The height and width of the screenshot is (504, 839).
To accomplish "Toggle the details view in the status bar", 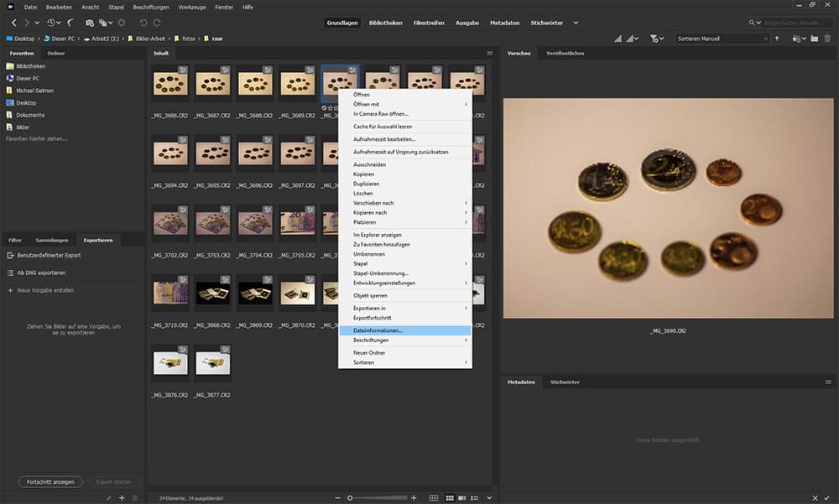I will point(461,497).
